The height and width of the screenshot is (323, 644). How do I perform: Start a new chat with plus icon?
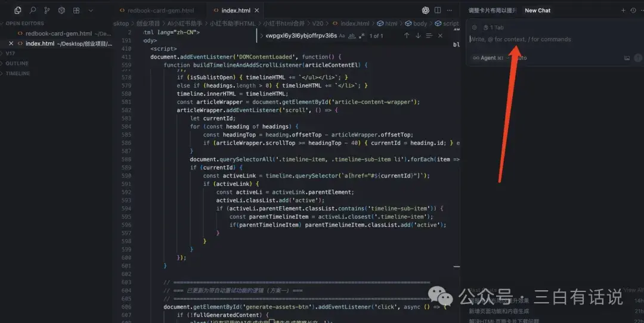point(623,10)
